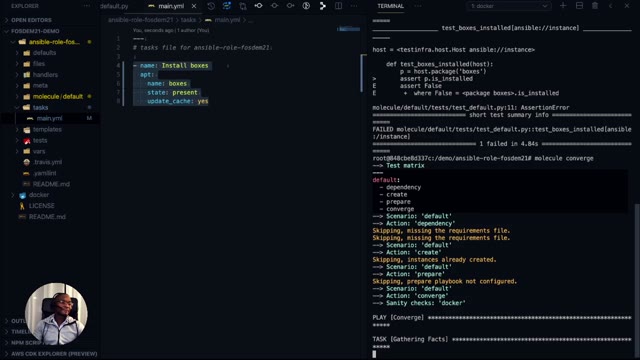Viewport: 640px width, 360px height.
Task: Click the open changes copy icon
Action: [x=243, y=6]
